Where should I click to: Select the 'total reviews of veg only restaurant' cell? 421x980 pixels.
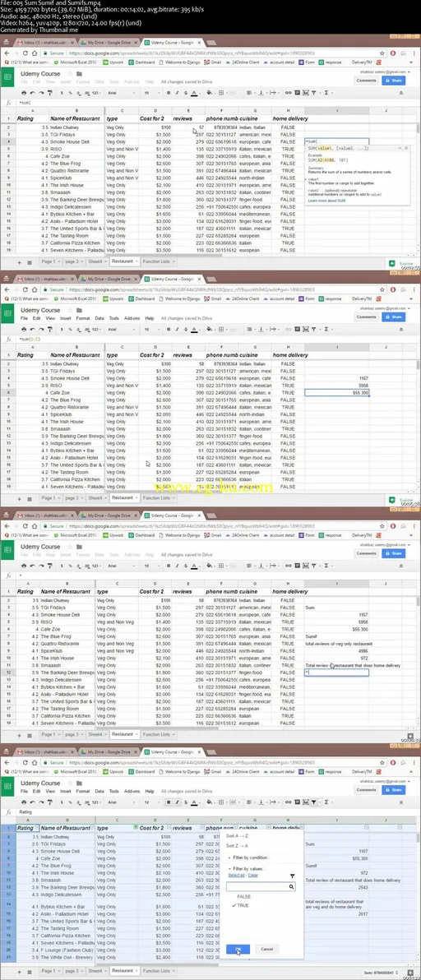337,643
